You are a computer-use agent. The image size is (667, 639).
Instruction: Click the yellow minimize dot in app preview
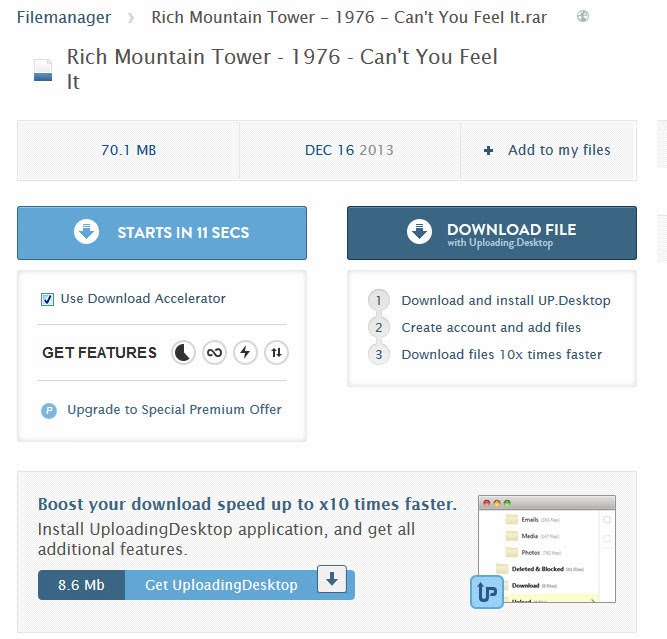click(496, 503)
